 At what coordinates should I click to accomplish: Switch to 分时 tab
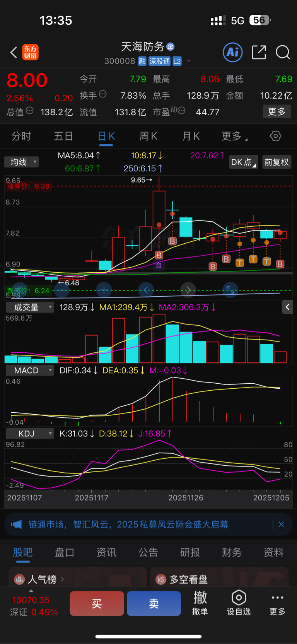coord(21,136)
